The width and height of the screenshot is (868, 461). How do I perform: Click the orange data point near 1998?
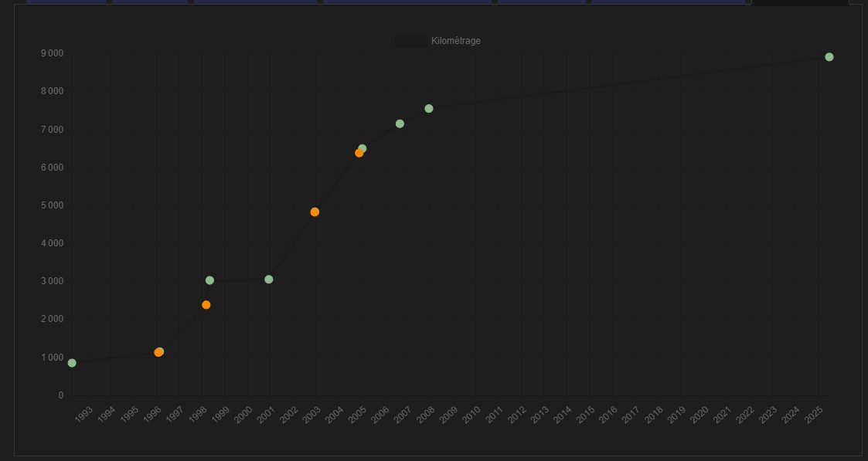click(x=206, y=305)
